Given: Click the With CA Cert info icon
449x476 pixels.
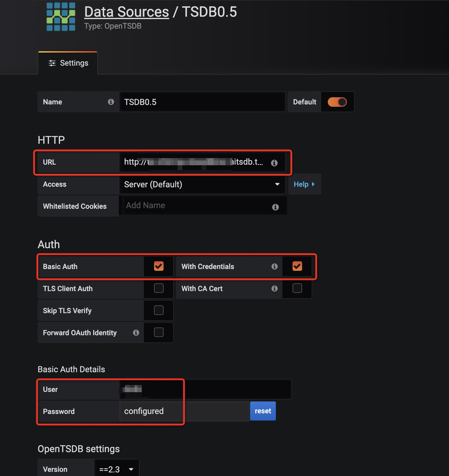Looking at the screenshot, I should pos(275,288).
